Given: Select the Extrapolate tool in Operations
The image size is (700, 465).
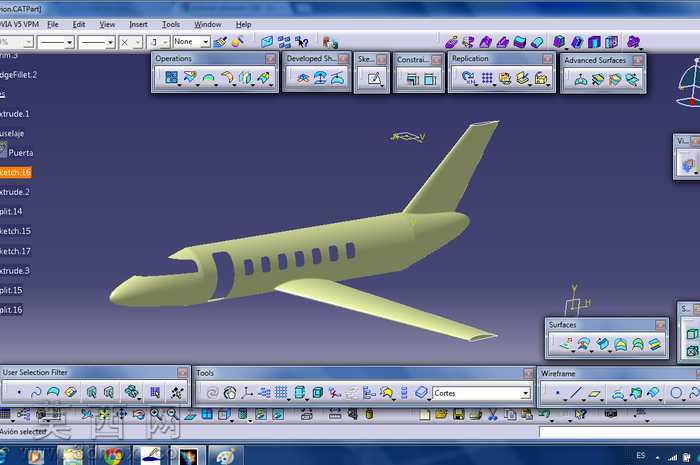Looking at the screenshot, I should tap(263, 78).
